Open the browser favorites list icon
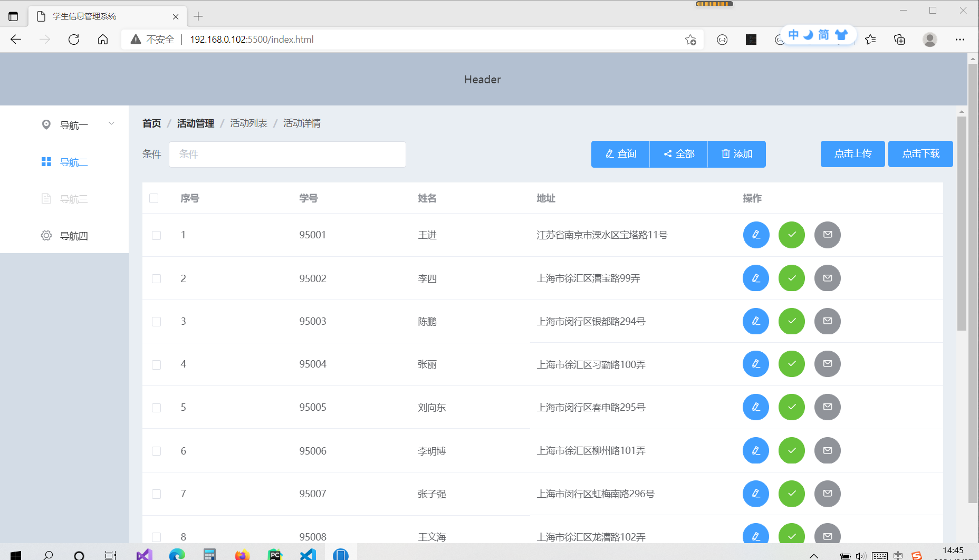The width and height of the screenshot is (979, 560). tap(871, 40)
